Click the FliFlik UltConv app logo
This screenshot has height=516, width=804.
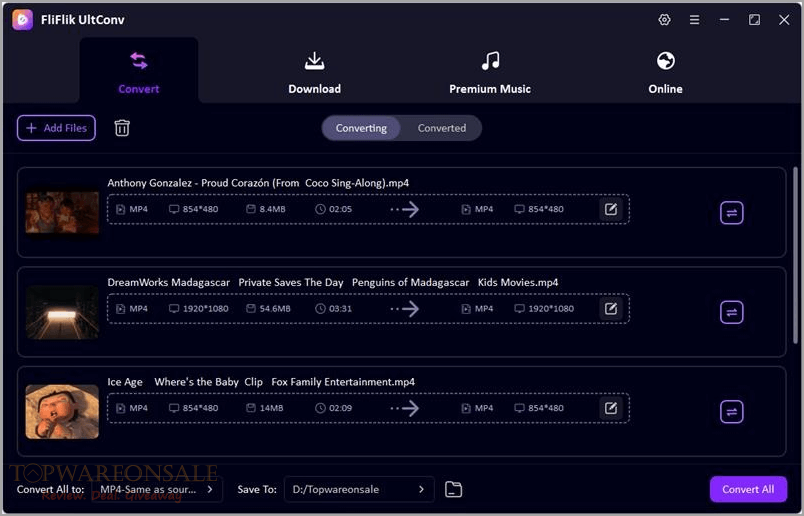pos(23,20)
